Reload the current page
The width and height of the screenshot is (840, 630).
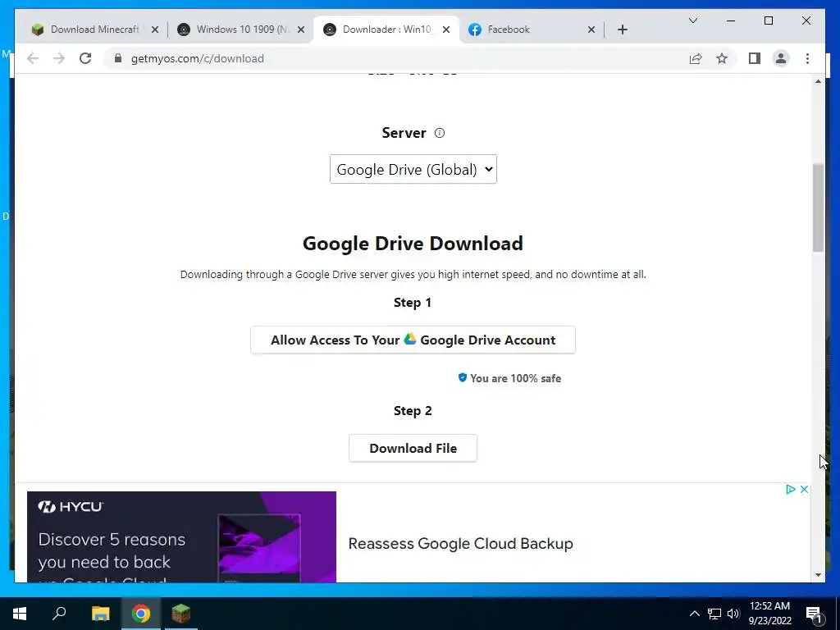(x=85, y=58)
